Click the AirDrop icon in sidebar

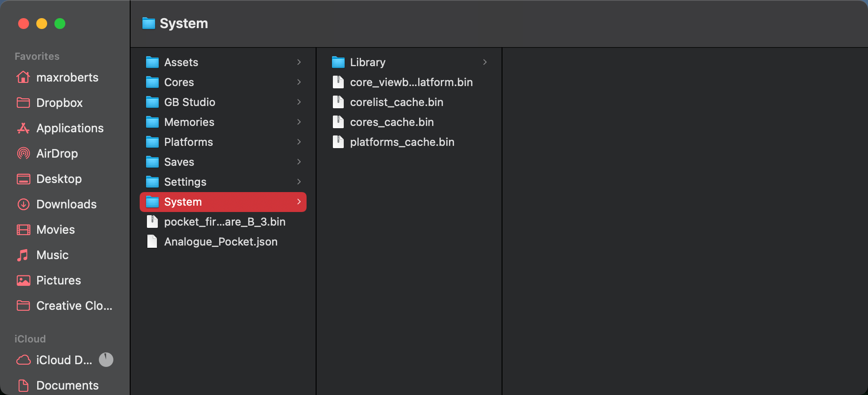[23, 154]
